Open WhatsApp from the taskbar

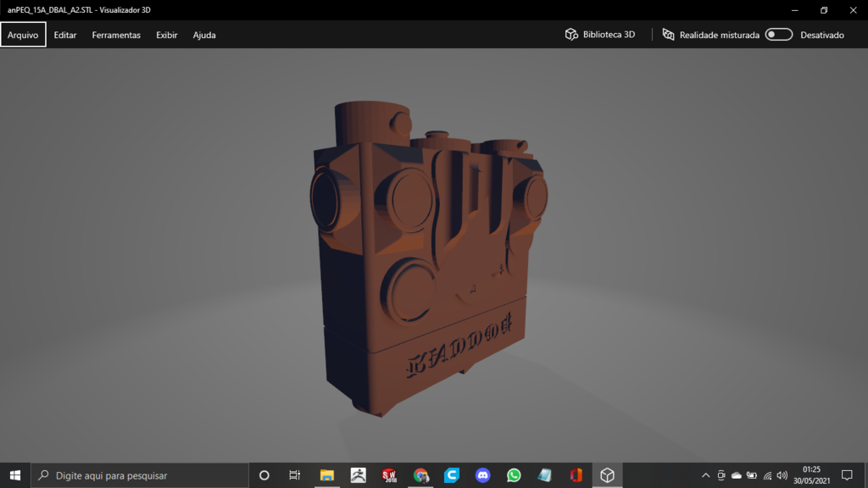click(x=514, y=475)
